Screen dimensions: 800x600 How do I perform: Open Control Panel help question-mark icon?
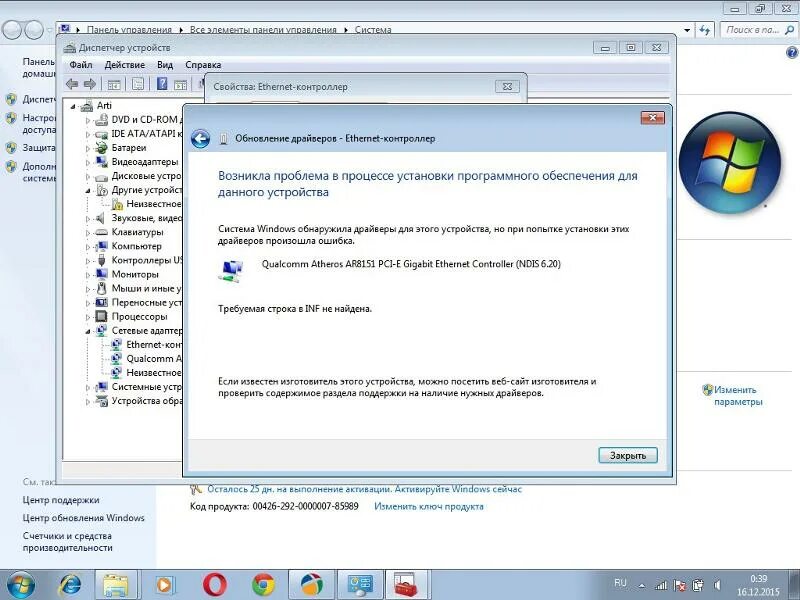point(792,52)
